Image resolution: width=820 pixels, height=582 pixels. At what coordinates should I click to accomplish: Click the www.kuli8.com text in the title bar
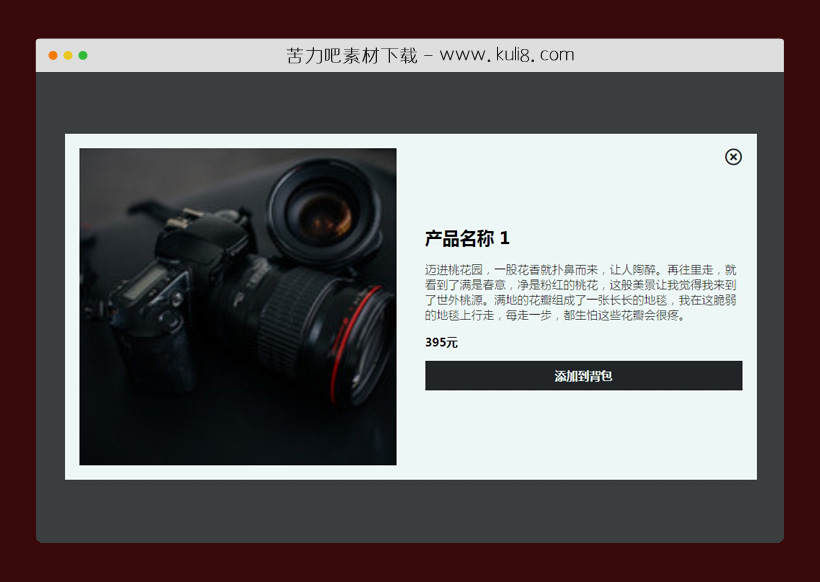pos(509,54)
